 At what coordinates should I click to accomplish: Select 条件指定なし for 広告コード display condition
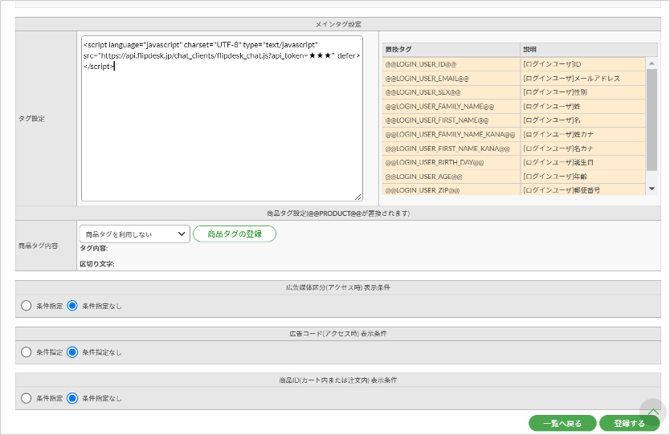72,352
